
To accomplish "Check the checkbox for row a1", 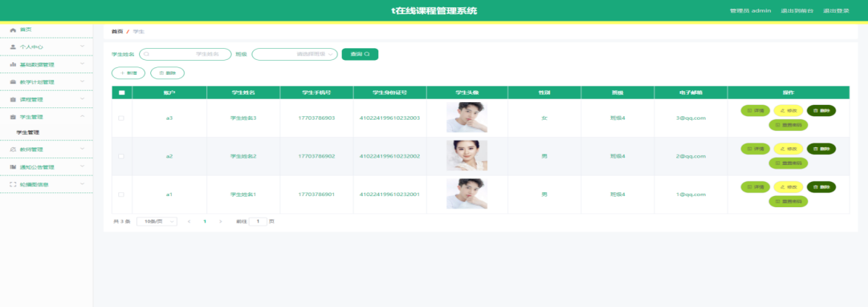I will point(121,195).
